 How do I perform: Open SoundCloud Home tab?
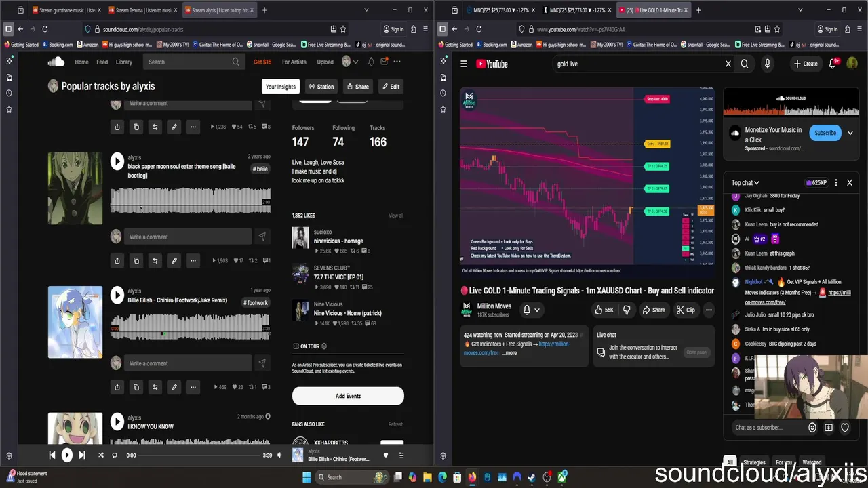[81, 62]
